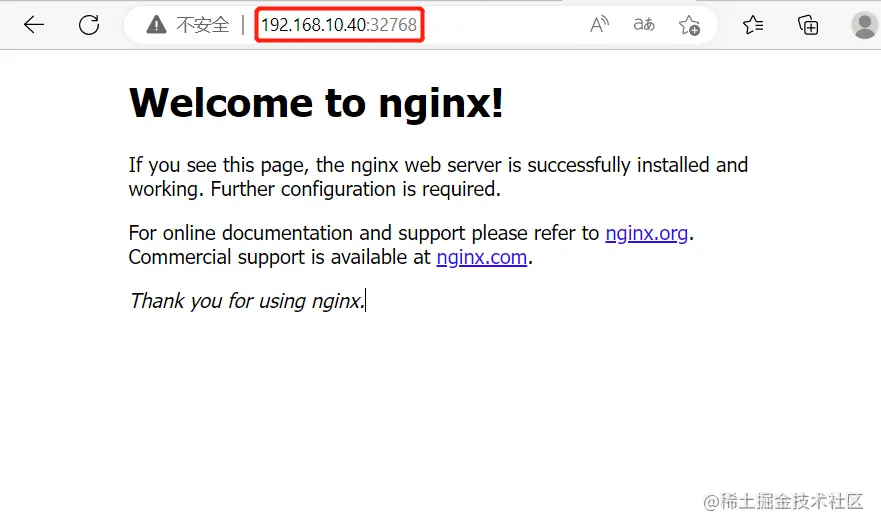Open the translate page icon

click(644, 25)
